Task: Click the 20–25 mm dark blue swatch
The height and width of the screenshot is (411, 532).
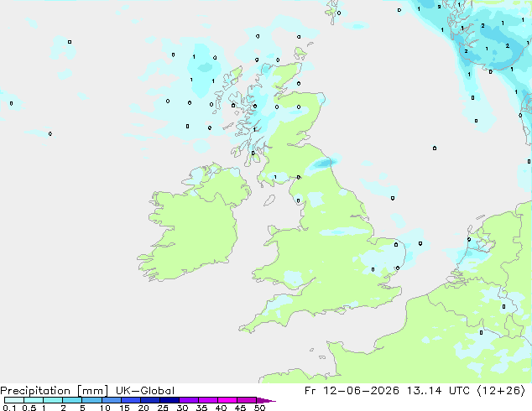Action: coord(150,400)
